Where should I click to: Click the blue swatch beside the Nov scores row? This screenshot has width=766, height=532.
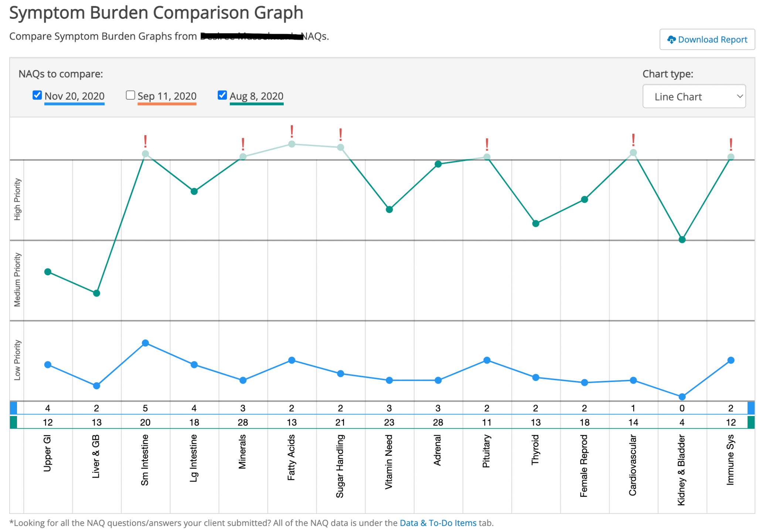coord(13,408)
